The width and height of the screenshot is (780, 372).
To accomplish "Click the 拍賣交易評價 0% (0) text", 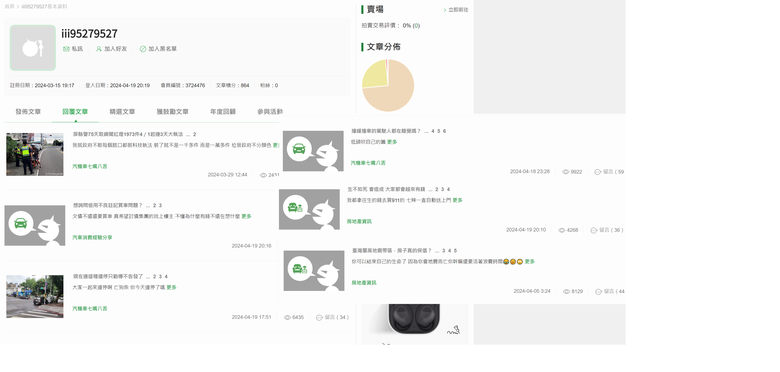I will click(390, 25).
